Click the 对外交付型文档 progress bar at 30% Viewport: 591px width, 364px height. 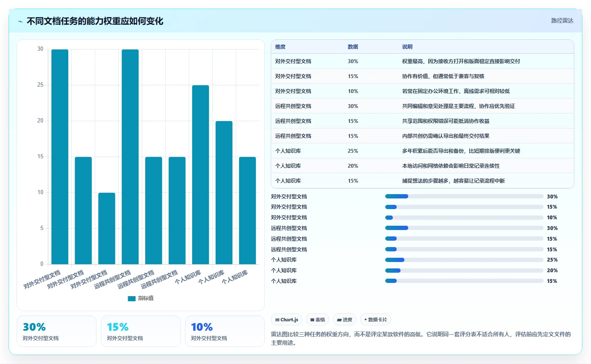(x=464, y=196)
